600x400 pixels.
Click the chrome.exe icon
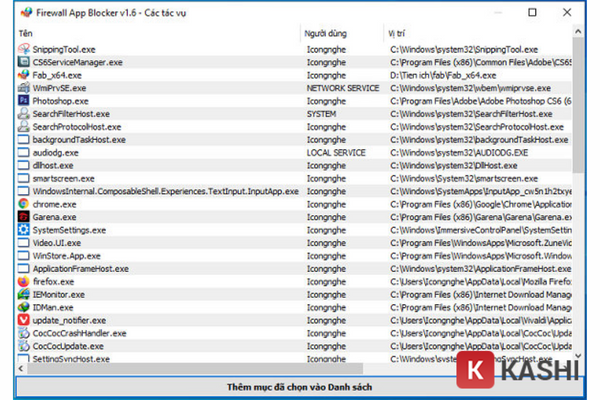[24, 204]
